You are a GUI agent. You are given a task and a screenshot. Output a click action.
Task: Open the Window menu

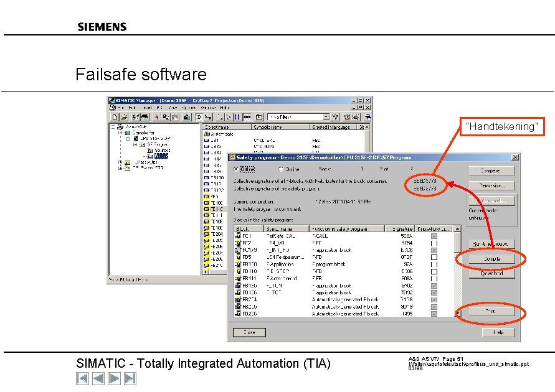click(x=208, y=108)
